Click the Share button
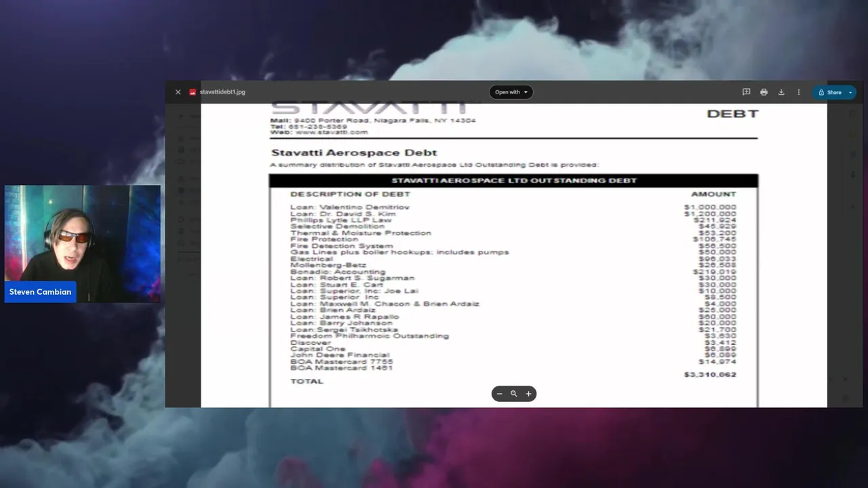868x488 pixels. tap(829, 92)
